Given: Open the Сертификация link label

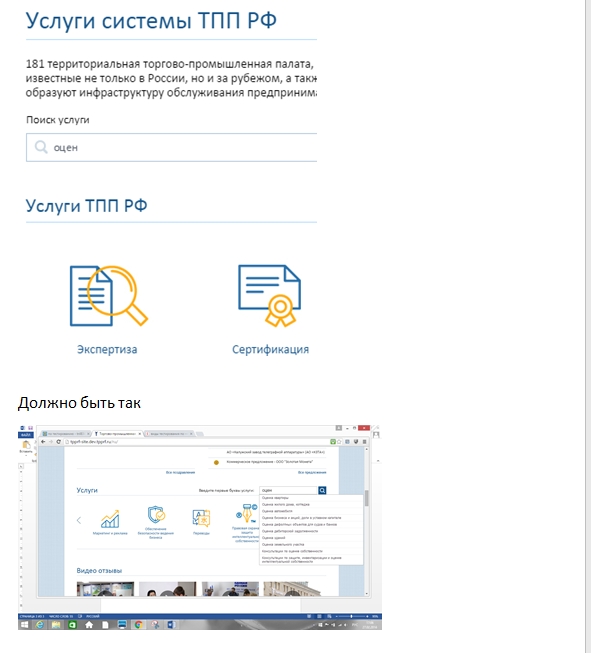Looking at the screenshot, I should 270,349.
